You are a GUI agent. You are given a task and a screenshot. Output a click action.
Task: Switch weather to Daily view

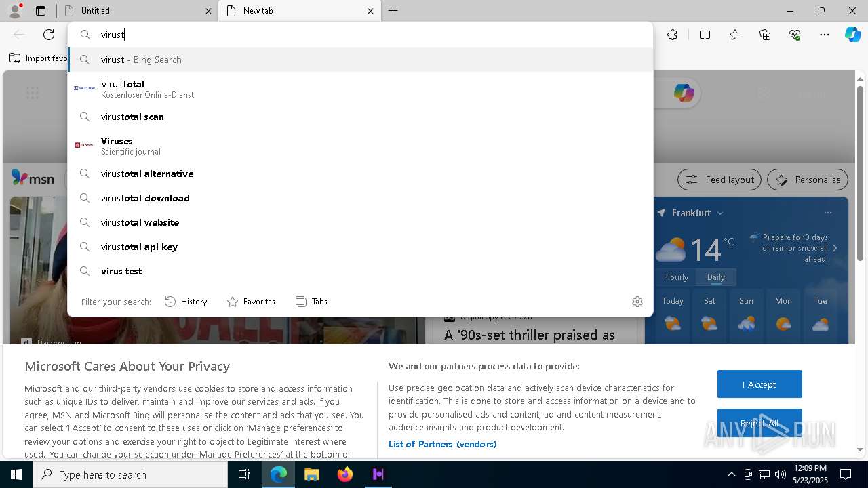click(x=716, y=277)
